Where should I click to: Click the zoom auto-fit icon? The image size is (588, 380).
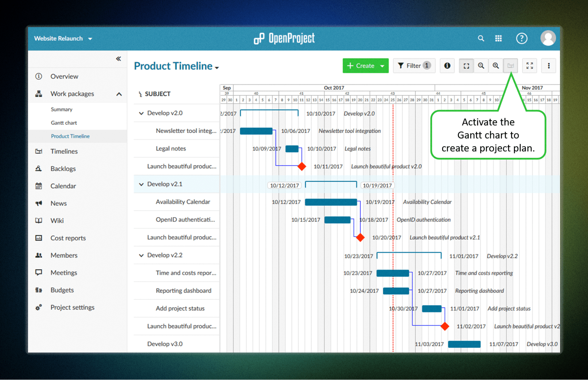point(466,66)
